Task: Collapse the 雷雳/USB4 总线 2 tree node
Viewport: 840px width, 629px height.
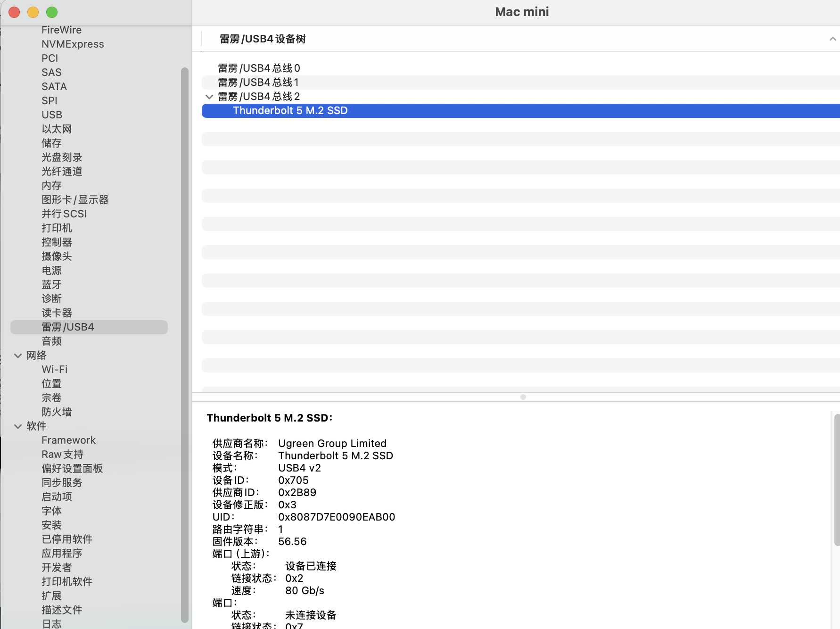Action: (x=209, y=97)
